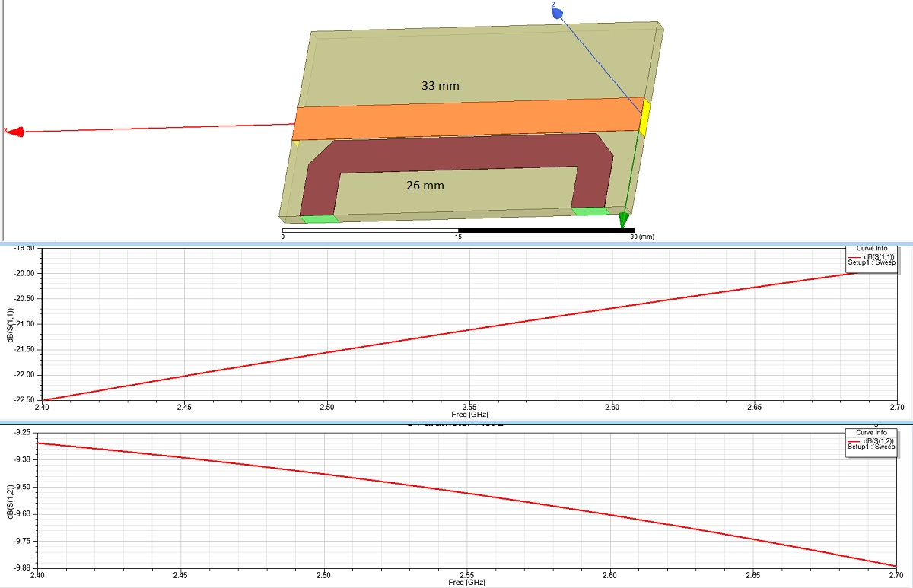Select the orange microstrip line labeled 33 mm
Screen dimensions: 913x588
468,119
